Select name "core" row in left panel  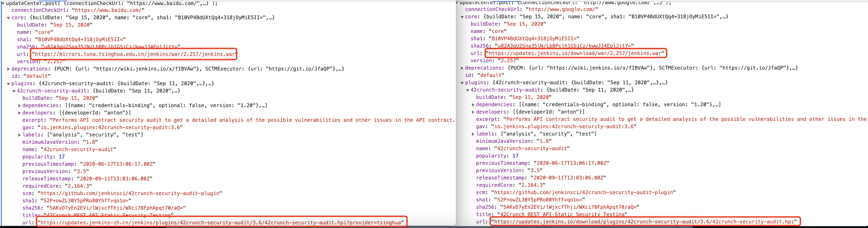[35, 32]
